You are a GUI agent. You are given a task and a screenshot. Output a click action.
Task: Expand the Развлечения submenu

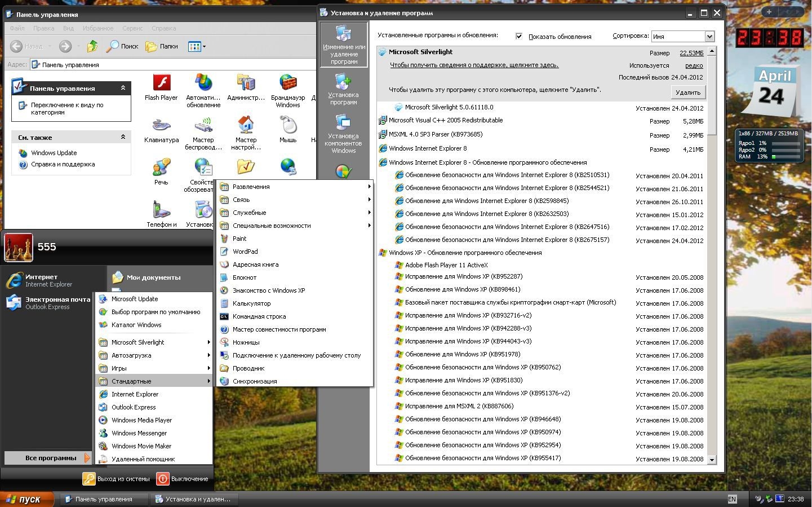295,187
